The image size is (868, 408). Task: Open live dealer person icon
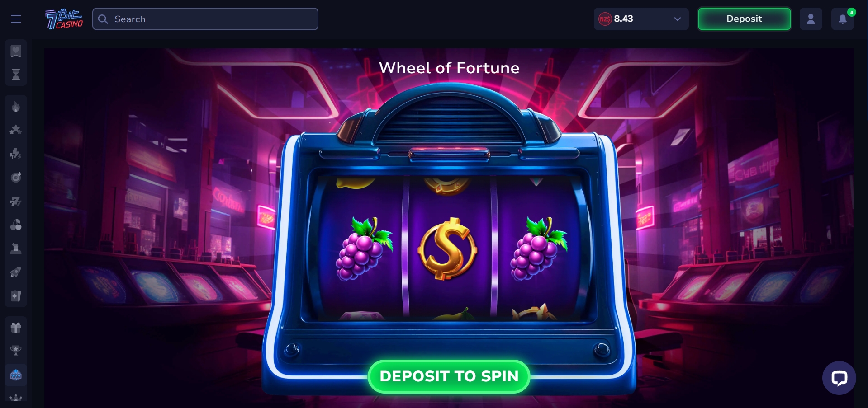[16, 248]
